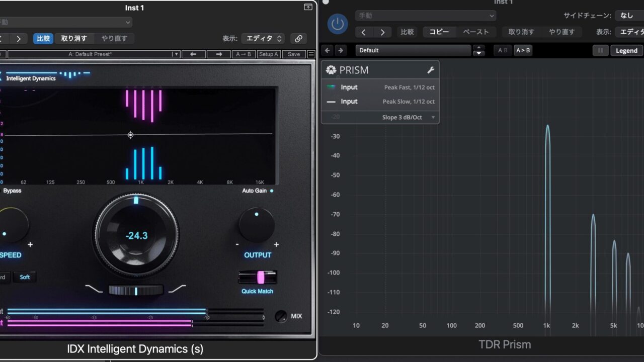The width and height of the screenshot is (644, 362).
Task: Open the サイドチェーン dropdown
Action: 629,16
